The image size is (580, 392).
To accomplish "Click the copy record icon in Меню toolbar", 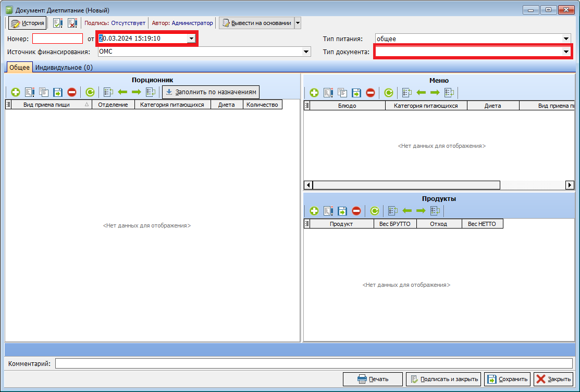I will click(342, 93).
